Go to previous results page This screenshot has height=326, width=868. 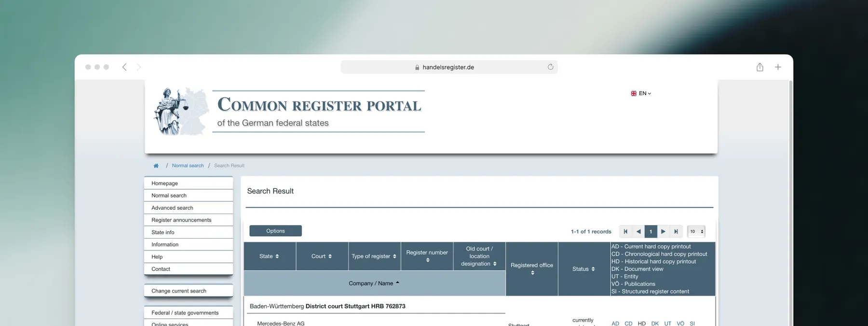tap(638, 231)
